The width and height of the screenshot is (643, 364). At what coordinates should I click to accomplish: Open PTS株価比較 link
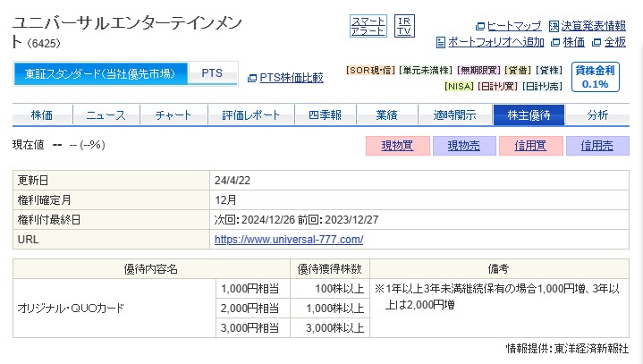[292, 78]
